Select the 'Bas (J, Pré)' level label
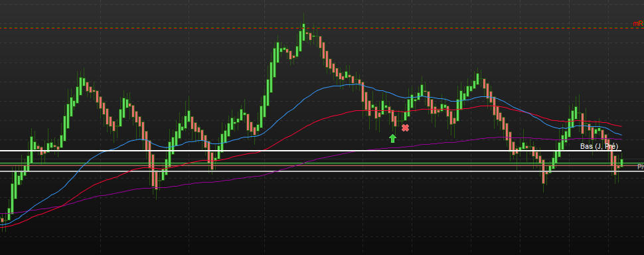This screenshot has height=255, width=644. coord(599,146)
